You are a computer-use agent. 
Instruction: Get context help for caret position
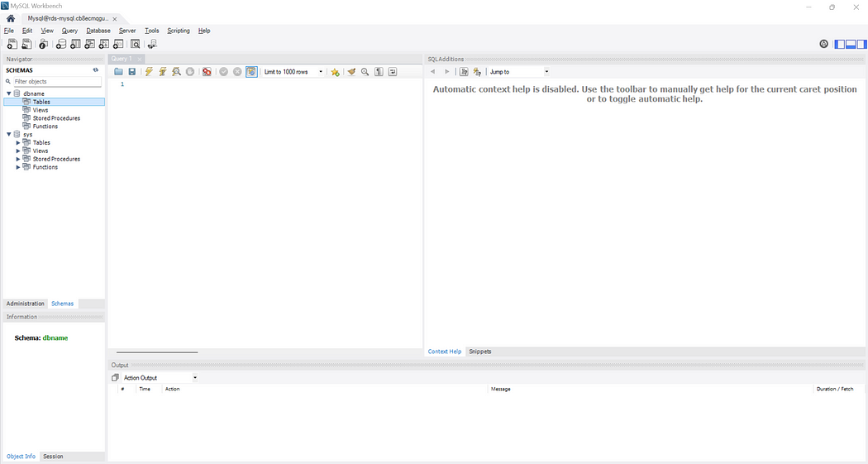pyautogui.click(x=464, y=72)
